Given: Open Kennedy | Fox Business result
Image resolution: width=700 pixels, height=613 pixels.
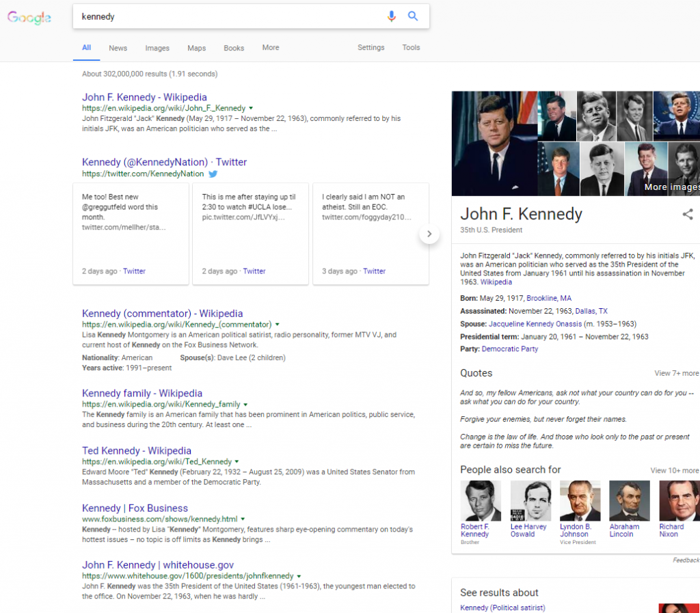Looking at the screenshot, I should (x=135, y=508).
